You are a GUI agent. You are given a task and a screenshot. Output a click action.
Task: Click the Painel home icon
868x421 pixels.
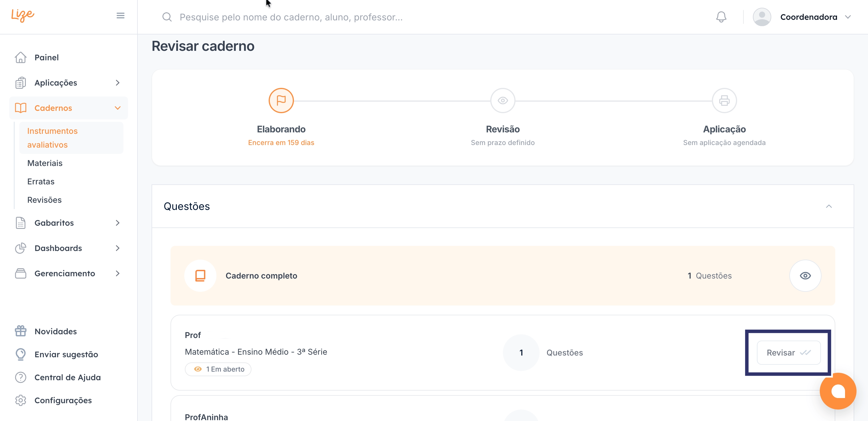coord(21,57)
